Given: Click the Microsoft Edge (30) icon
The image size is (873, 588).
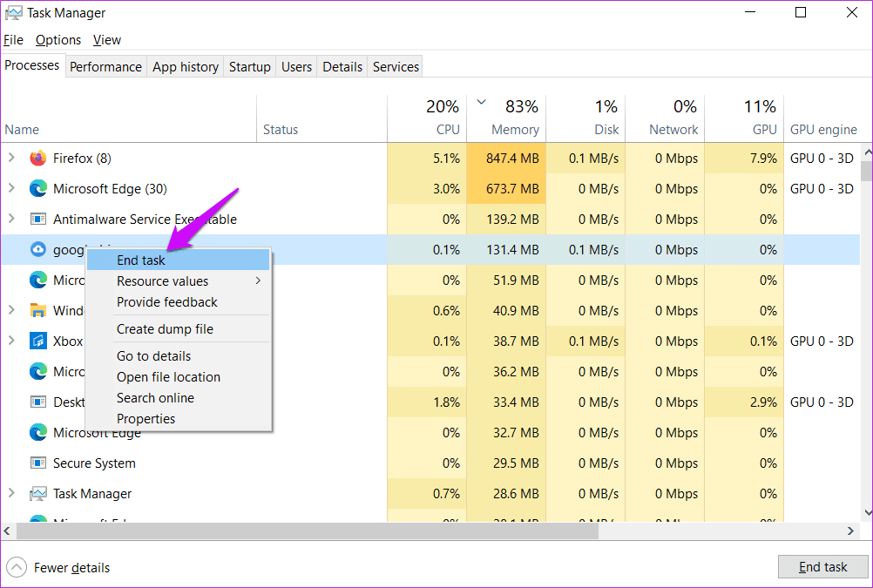Looking at the screenshot, I should [x=37, y=189].
